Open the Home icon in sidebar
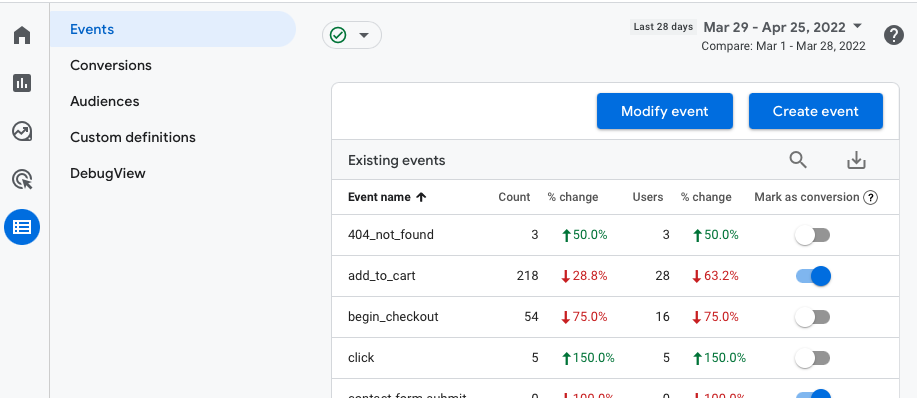Screen dimensions: 917x398 coord(22,36)
